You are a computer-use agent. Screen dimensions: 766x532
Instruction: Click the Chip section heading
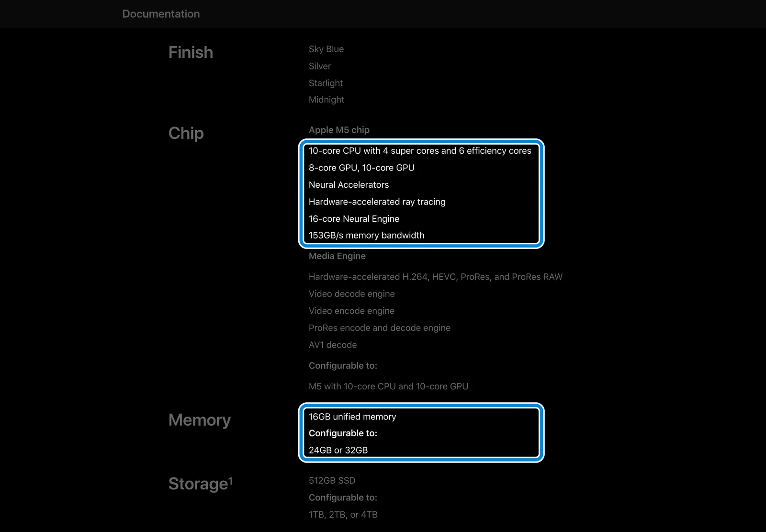186,133
